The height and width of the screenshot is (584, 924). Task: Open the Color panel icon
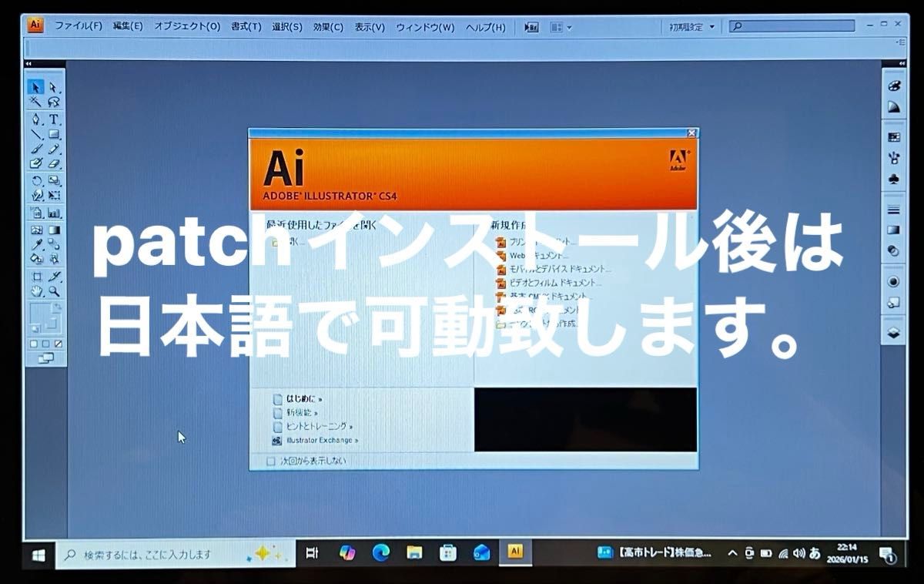click(x=893, y=86)
